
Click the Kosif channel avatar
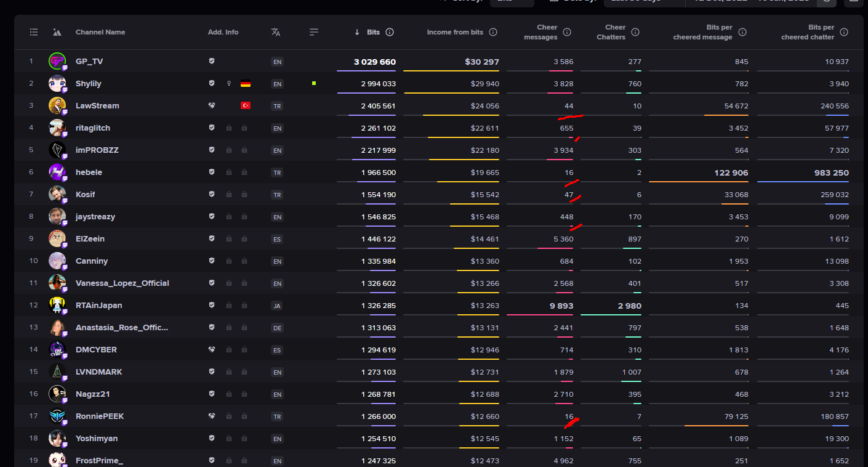pos(57,194)
